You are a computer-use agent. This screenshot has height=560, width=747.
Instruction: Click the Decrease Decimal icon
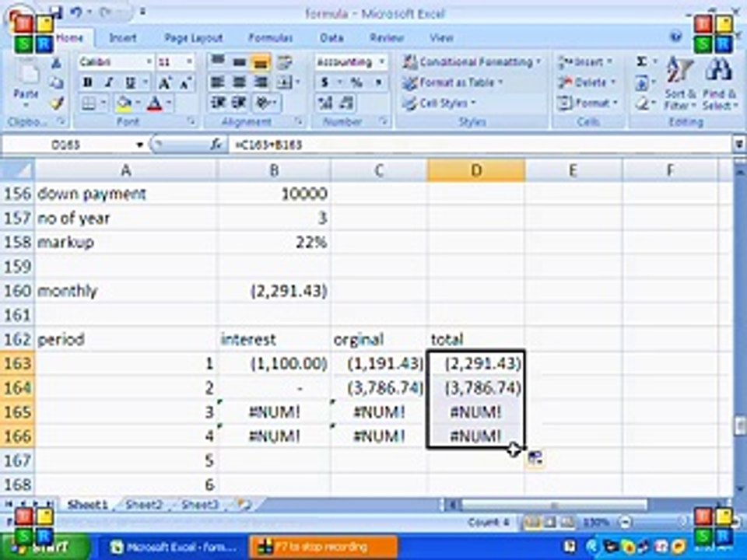click(347, 103)
